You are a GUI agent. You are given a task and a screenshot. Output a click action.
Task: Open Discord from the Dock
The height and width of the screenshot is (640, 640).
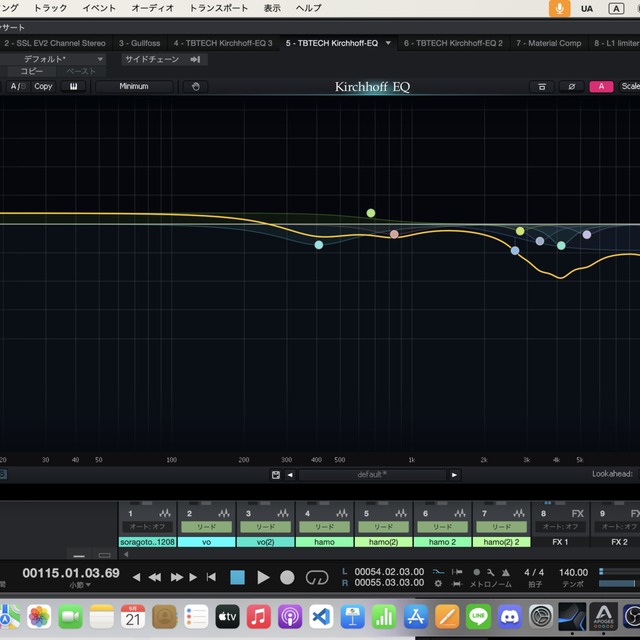511,616
